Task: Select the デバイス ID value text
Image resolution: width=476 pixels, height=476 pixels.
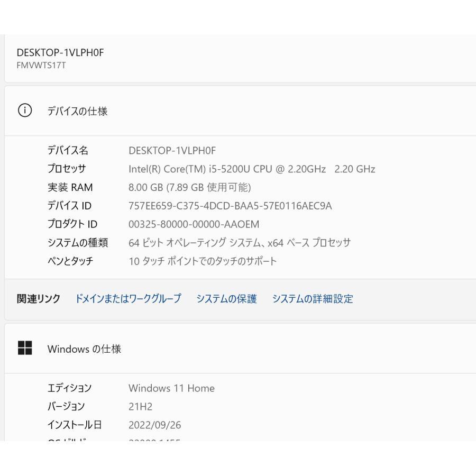Action: pos(231,206)
